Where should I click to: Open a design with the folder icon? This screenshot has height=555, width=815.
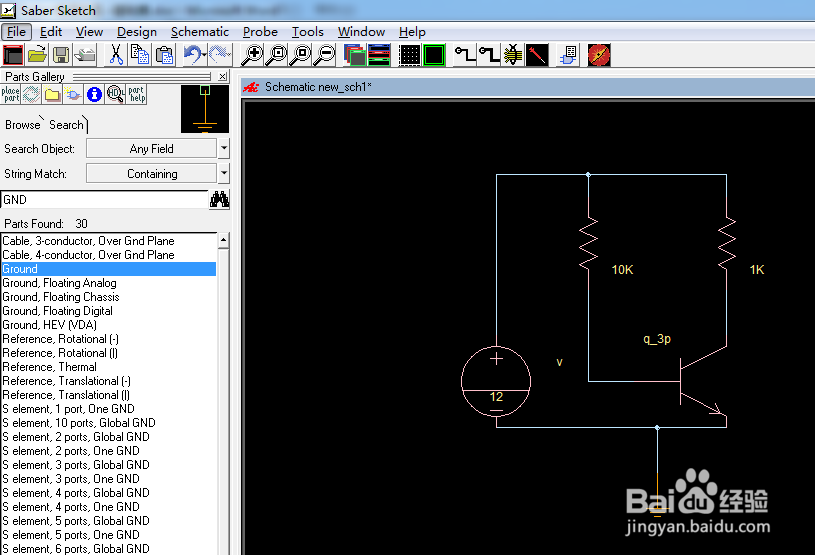(x=37, y=55)
